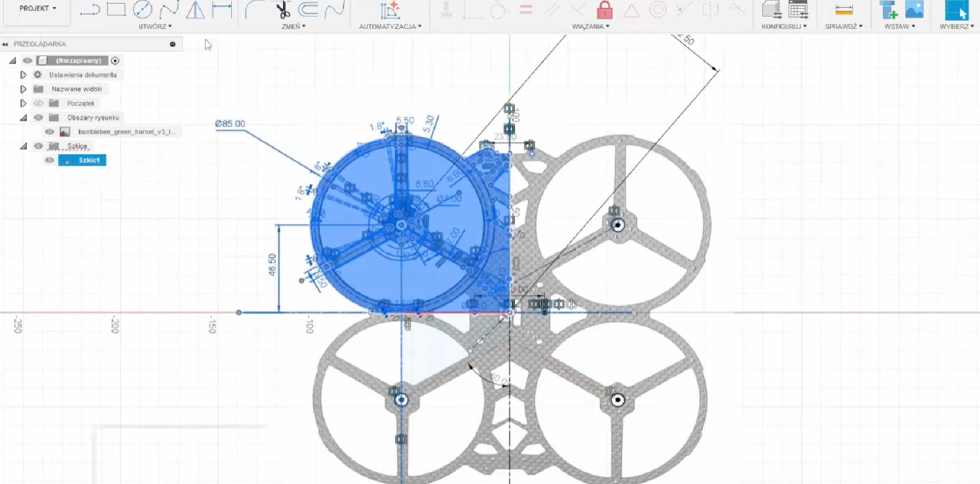
Task: Expand the Nazwane widoki folder
Action: coord(23,89)
